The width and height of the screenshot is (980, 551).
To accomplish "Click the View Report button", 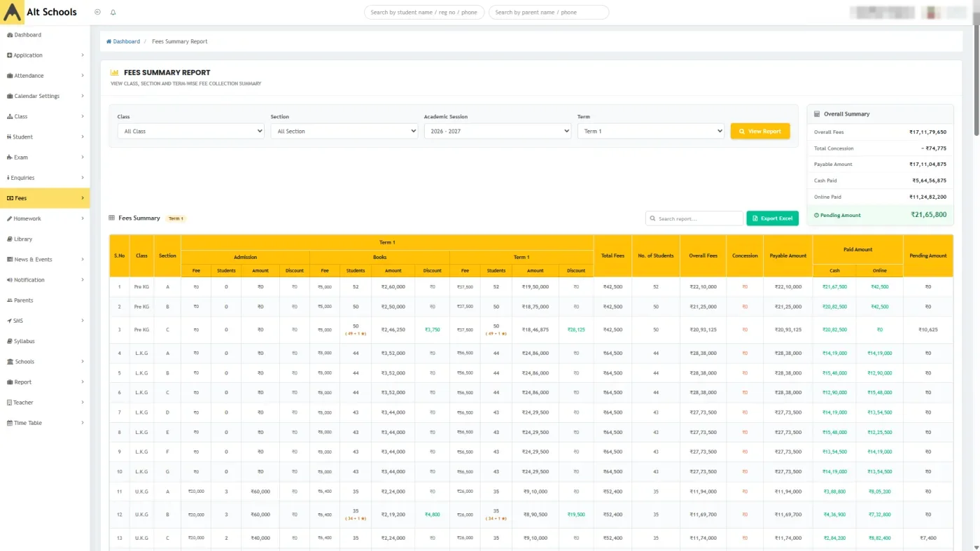I will (760, 131).
